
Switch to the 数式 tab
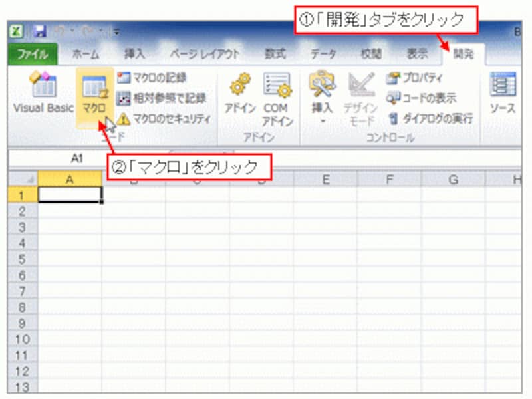point(275,54)
